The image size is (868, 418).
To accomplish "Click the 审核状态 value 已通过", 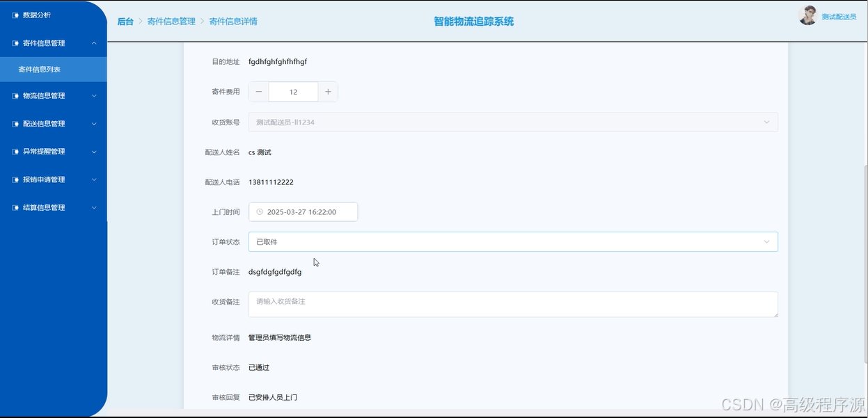I will click(x=259, y=367).
